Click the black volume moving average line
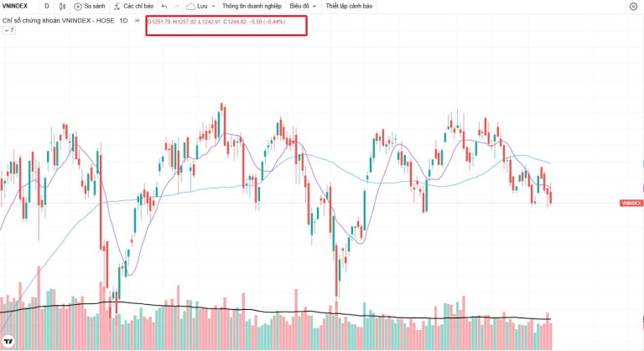 pyautogui.click(x=247, y=310)
